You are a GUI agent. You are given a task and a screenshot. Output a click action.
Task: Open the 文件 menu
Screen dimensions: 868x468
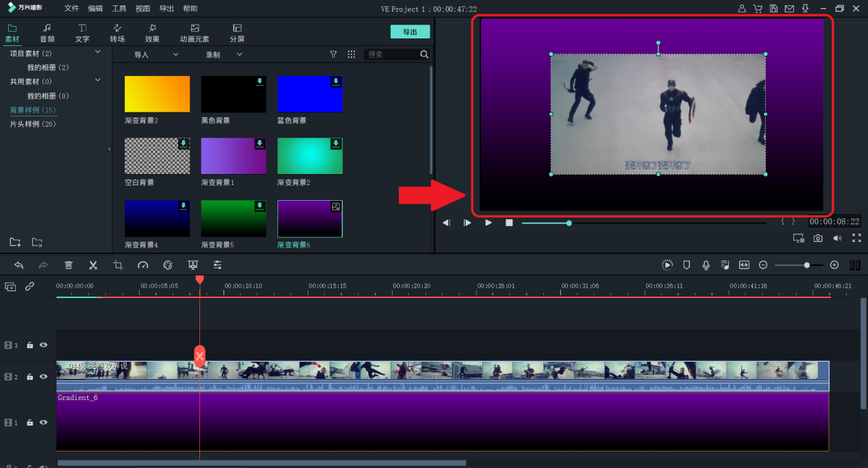pos(71,9)
